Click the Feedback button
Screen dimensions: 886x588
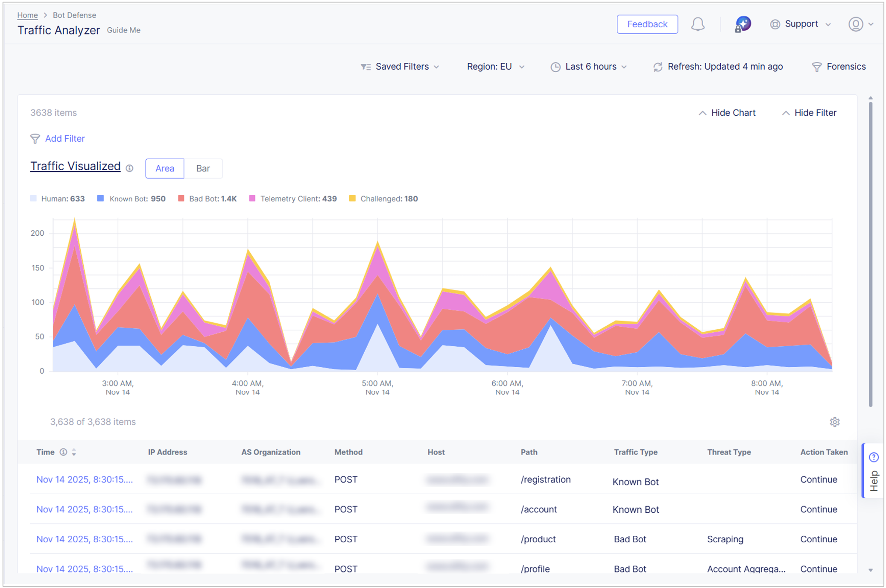(647, 24)
